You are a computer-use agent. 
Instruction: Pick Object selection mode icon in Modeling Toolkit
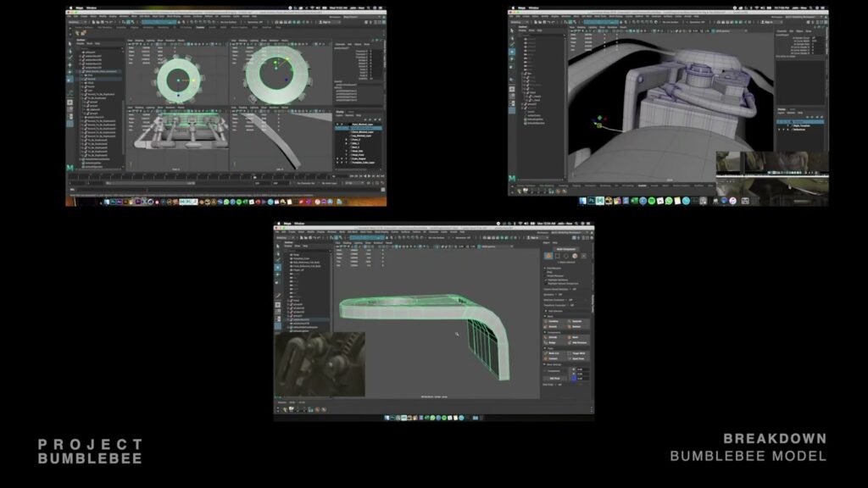[548, 256]
